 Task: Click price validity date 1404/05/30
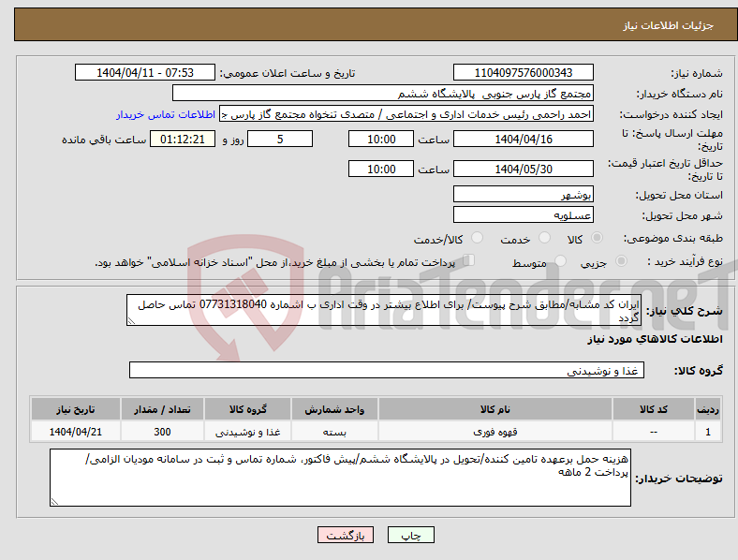point(523,169)
